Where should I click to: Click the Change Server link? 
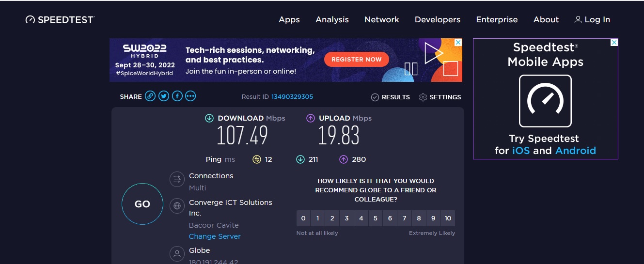215,236
